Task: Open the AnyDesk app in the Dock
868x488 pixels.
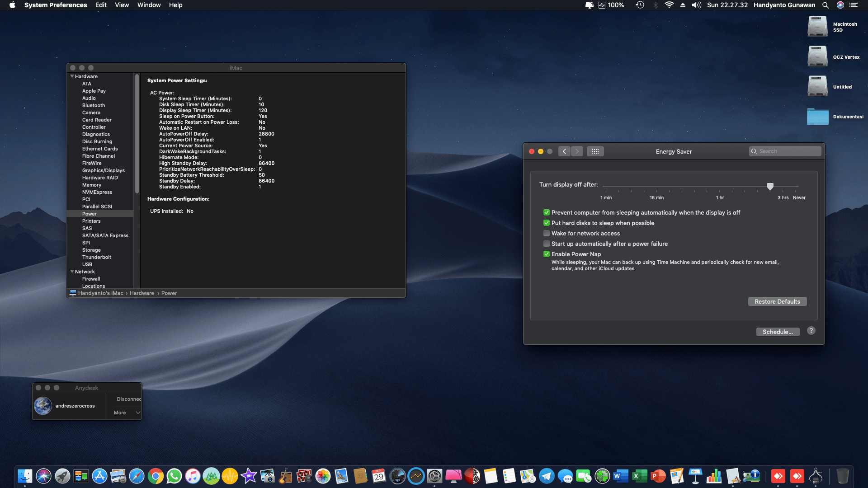Action: coord(778,476)
